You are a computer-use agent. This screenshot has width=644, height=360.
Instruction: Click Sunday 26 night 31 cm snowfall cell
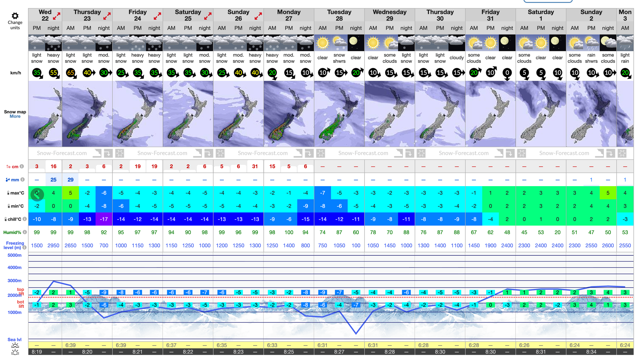click(255, 166)
